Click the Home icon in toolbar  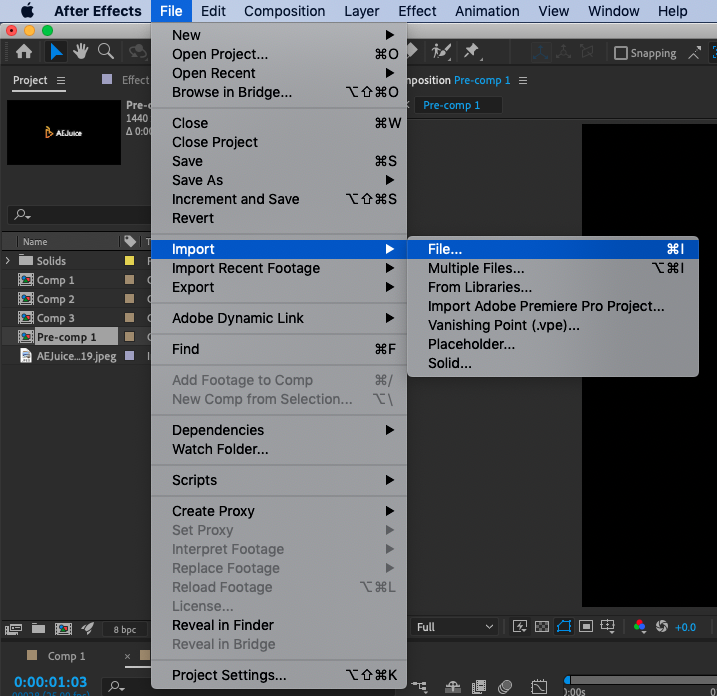click(23, 52)
